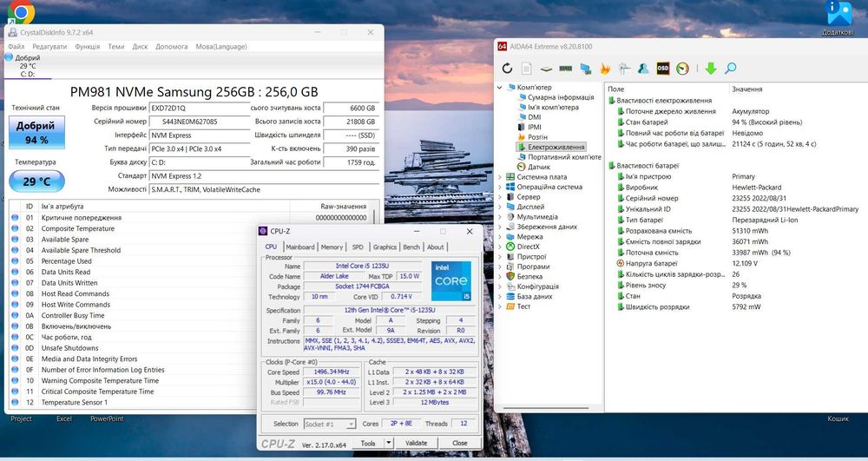This screenshot has width=868, height=461.
Task: Open the Додаткові desktop shortcut icon
Action: point(838,13)
